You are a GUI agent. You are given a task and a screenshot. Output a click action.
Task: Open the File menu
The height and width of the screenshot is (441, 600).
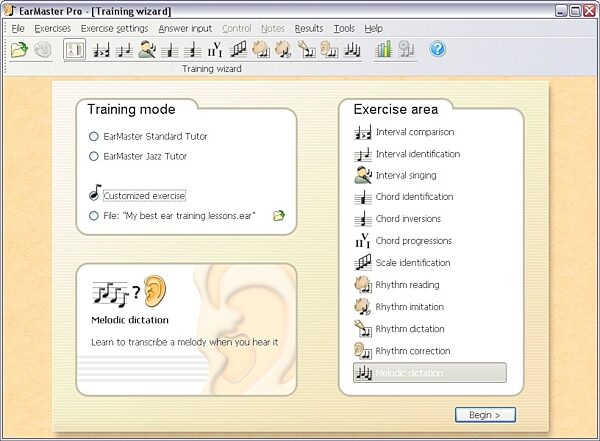pos(18,29)
